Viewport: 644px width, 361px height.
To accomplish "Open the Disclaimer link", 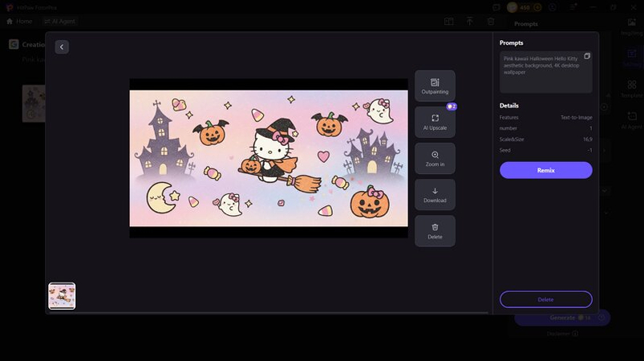I will (562, 334).
